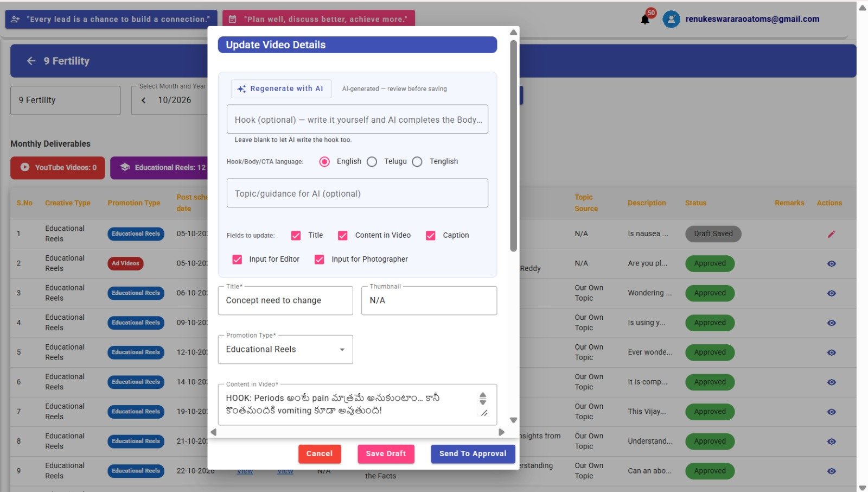Screen dimensions: 868x492
Task: Click the user email renukeswararaoatoms@gmail.com
Action: (x=752, y=20)
